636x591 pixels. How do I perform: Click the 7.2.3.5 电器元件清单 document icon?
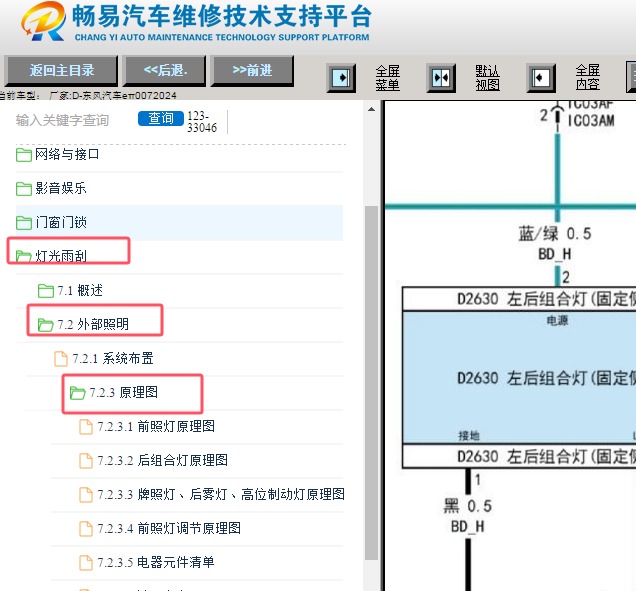(x=86, y=563)
